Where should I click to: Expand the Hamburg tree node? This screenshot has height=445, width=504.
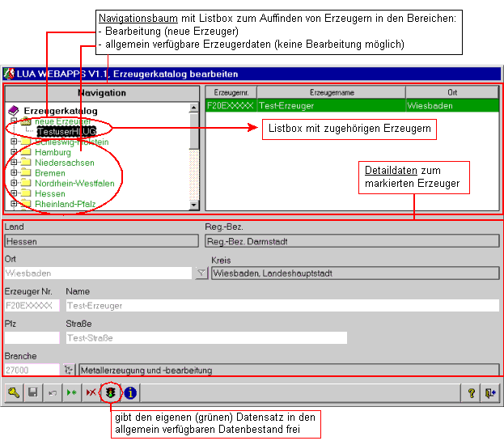[x=14, y=152]
